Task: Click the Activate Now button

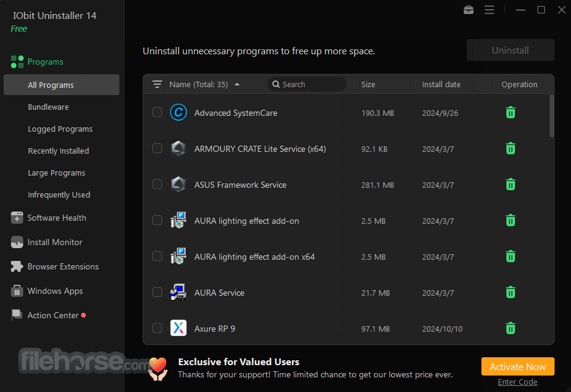Action: pos(517,366)
